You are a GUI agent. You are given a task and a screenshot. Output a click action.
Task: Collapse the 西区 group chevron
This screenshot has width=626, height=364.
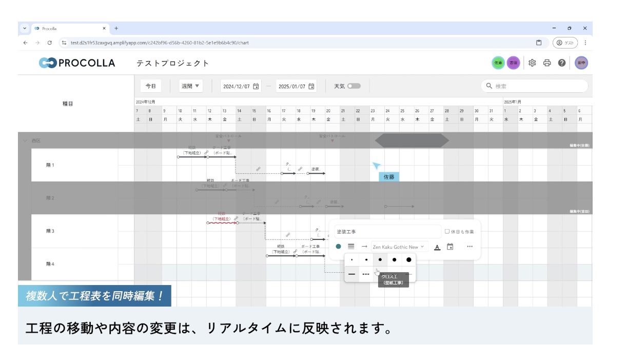(25, 140)
